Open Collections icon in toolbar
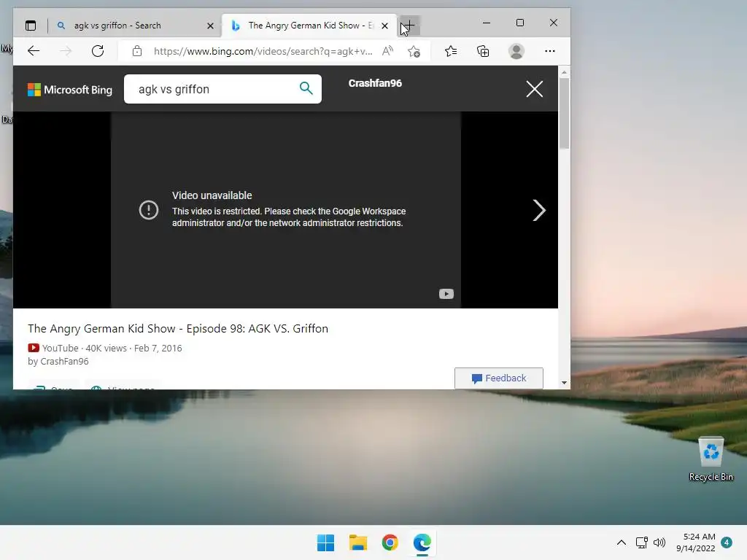747x560 pixels. 483,51
